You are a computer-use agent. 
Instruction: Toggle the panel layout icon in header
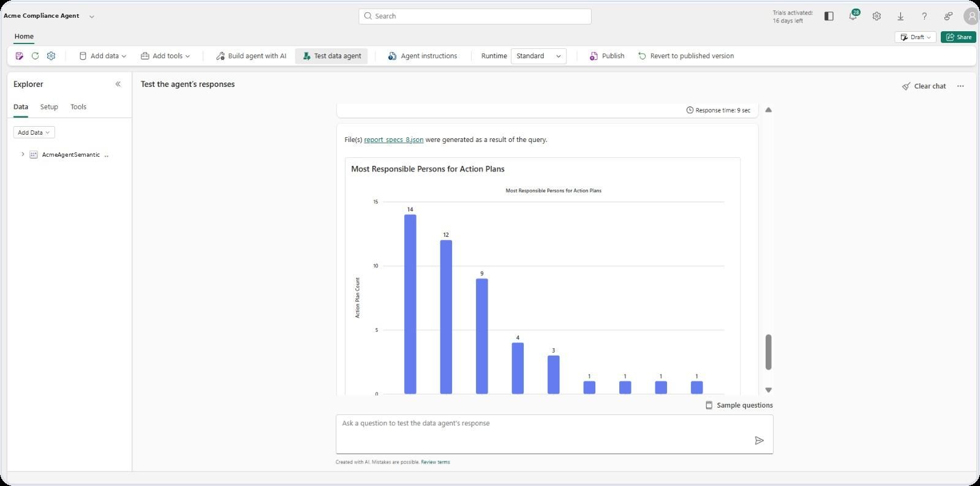tap(829, 16)
